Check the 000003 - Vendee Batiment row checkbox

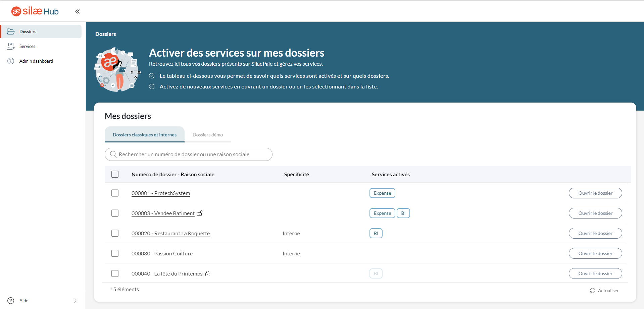coord(115,213)
